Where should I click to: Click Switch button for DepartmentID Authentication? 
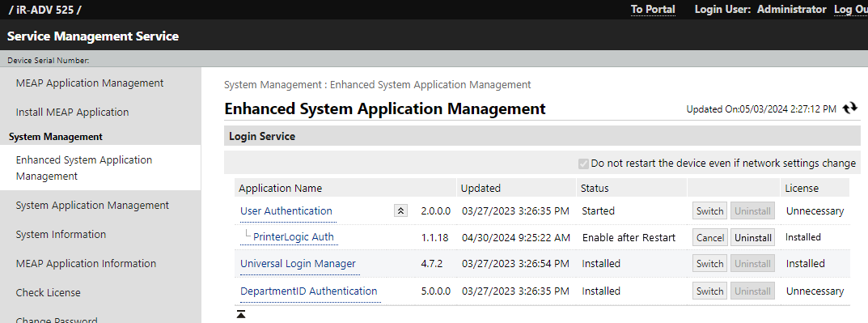(x=709, y=291)
